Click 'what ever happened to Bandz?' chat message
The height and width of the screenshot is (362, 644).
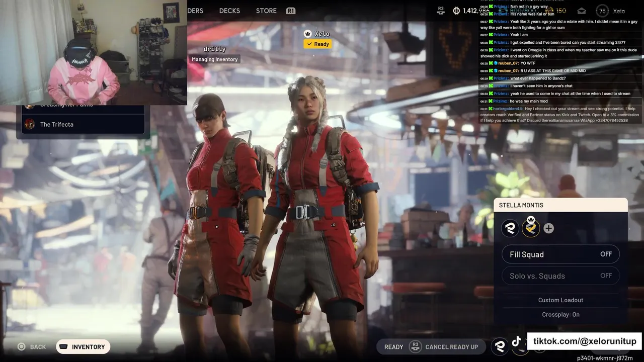pyautogui.click(x=523, y=78)
